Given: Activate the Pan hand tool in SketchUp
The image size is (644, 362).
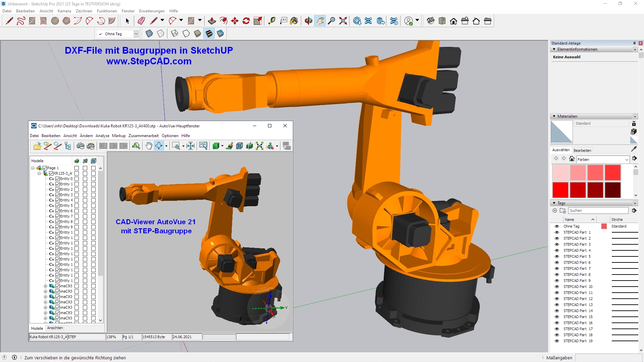Looking at the screenshot, I should coord(320,21).
